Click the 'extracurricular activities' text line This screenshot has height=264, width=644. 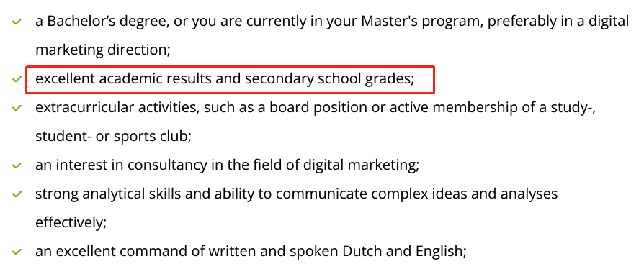pyautogui.click(x=316, y=107)
